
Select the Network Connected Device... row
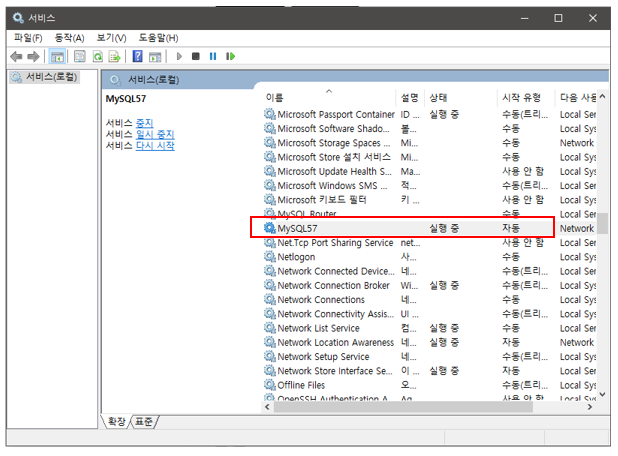tap(430, 271)
